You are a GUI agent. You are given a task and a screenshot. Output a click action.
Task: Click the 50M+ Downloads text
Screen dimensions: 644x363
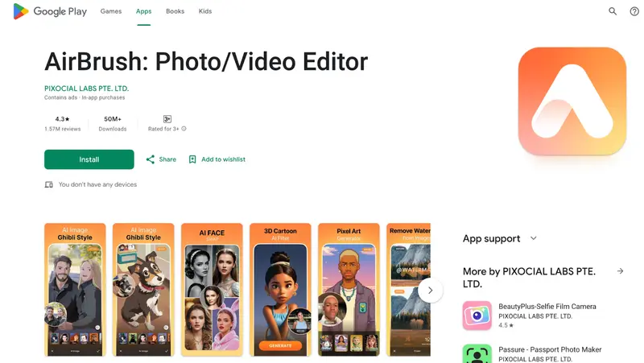(x=113, y=124)
